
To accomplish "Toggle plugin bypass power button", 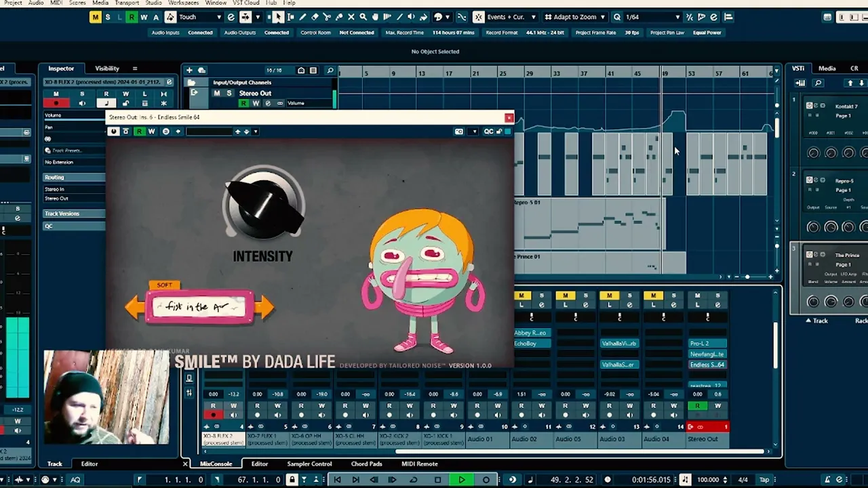I will coord(113,131).
